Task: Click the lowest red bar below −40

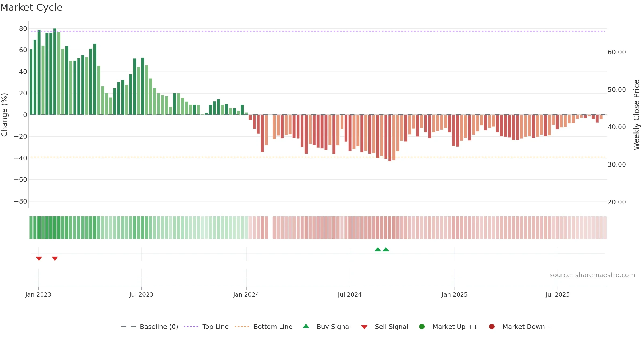Action: coord(390,138)
